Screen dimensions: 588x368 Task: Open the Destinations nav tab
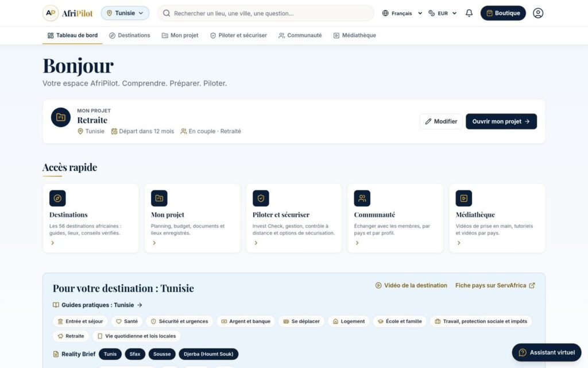tap(130, 35)
